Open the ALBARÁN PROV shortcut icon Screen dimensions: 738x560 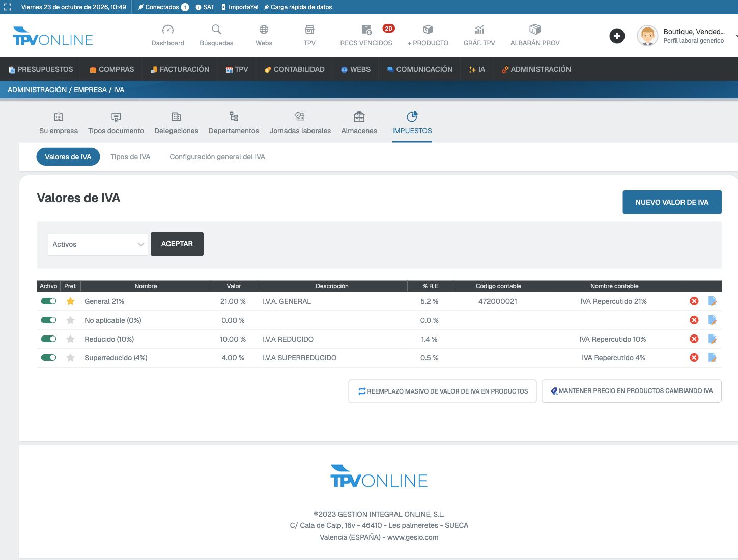click(x=534, y=30)
